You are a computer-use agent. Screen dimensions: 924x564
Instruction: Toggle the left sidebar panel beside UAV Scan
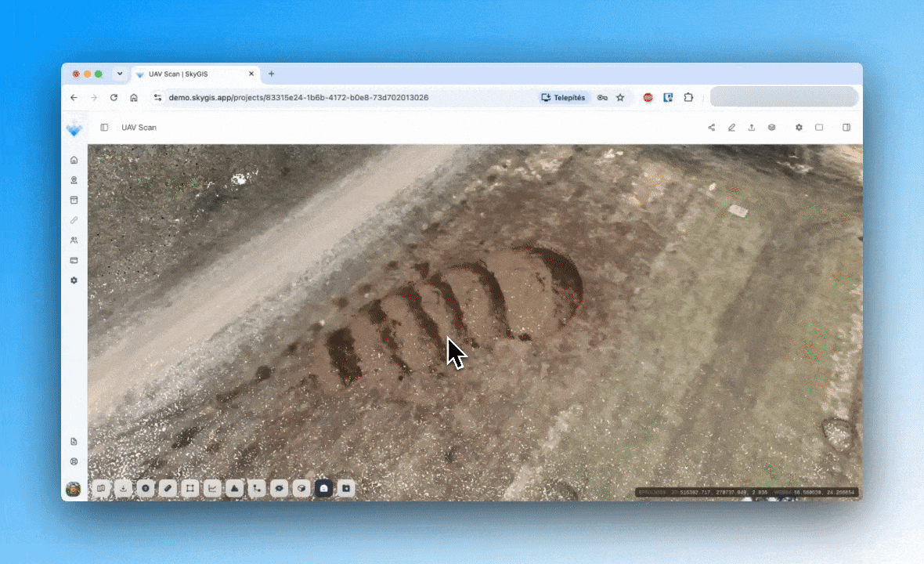click(104, 128)
